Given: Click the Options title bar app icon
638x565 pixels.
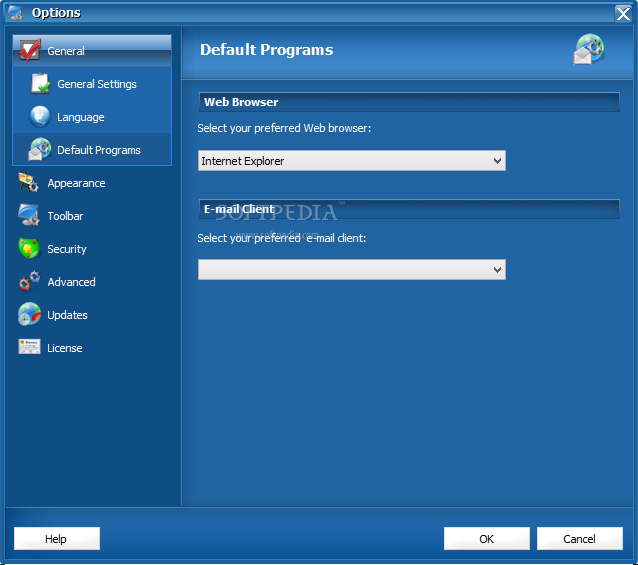Looking at the screenshot, I should point(15,13).
